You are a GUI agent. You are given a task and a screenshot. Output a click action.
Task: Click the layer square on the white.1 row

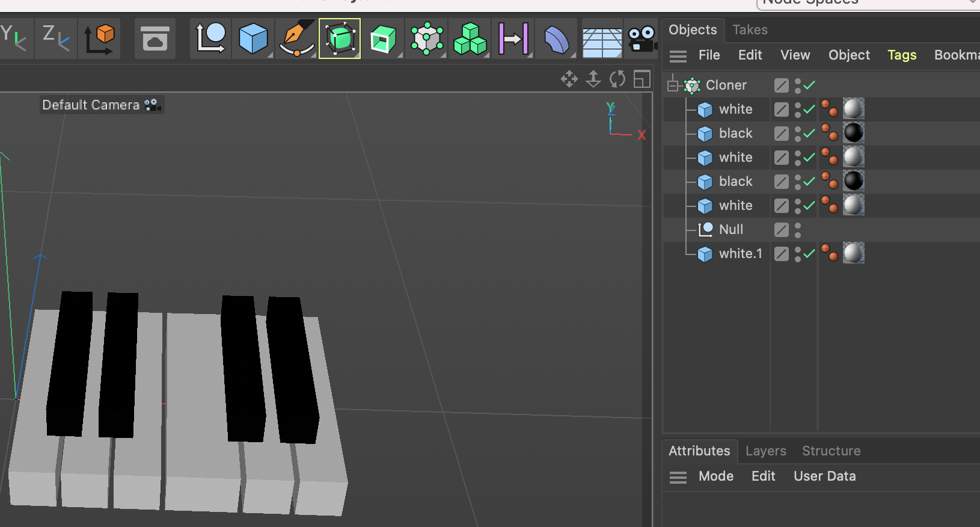[x=782, y=254]
